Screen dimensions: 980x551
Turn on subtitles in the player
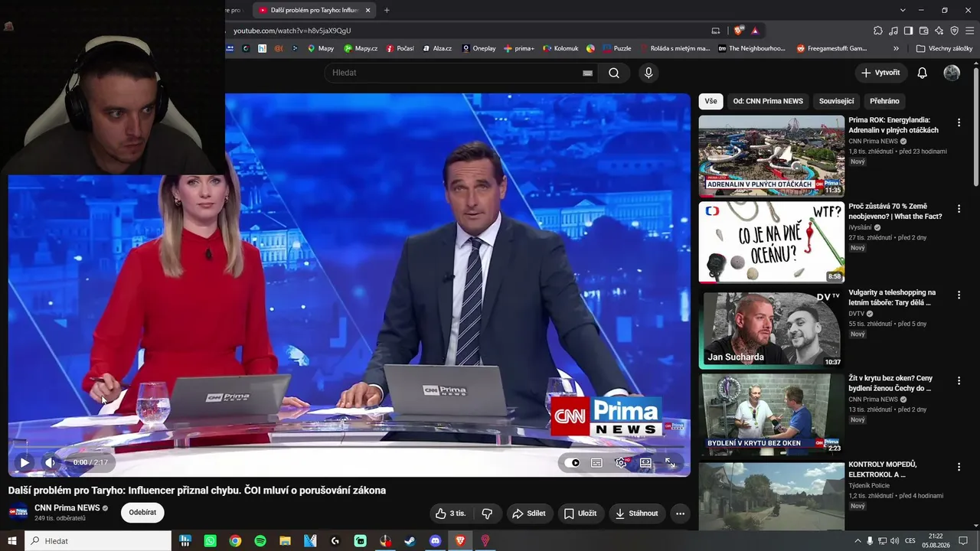click(x=596, y=462)
